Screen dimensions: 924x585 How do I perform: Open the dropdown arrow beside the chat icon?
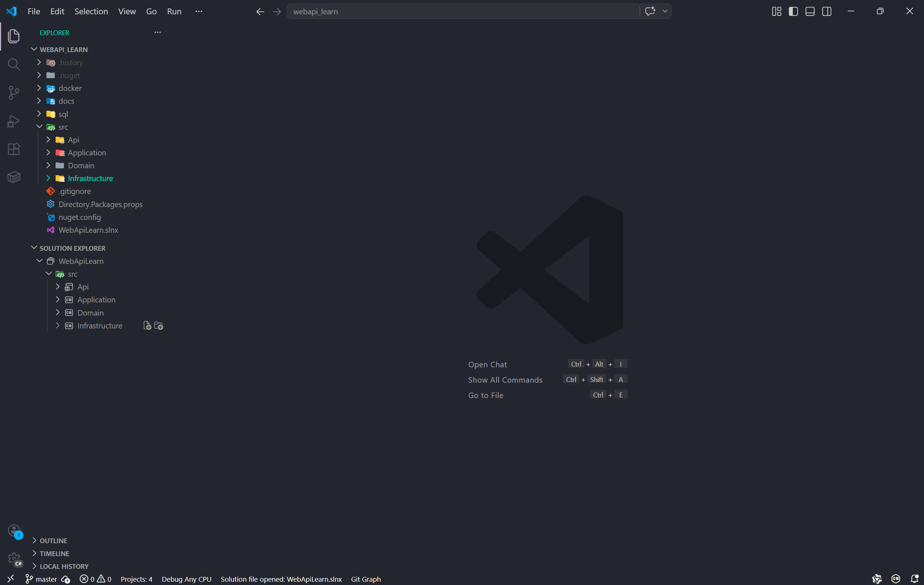665,11
